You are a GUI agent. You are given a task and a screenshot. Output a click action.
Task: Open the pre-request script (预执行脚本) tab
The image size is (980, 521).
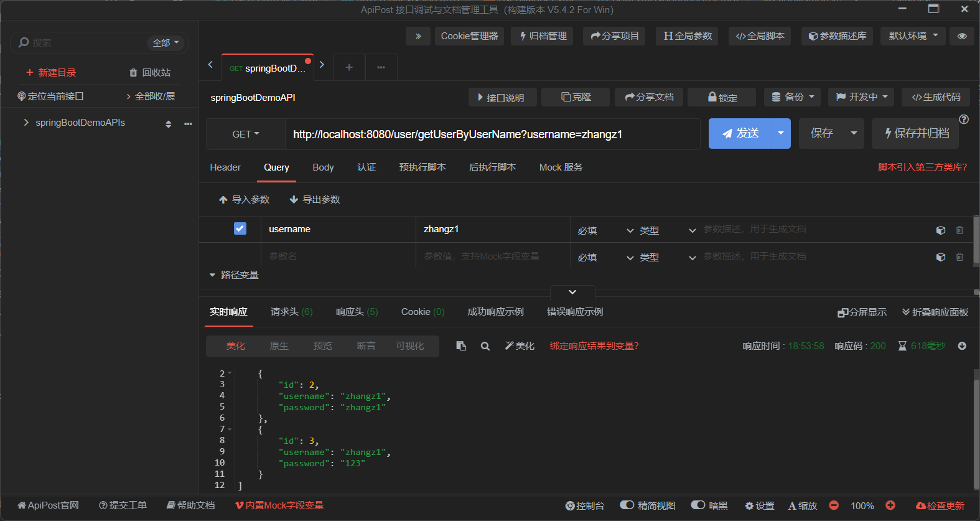(x=422, y=167)
